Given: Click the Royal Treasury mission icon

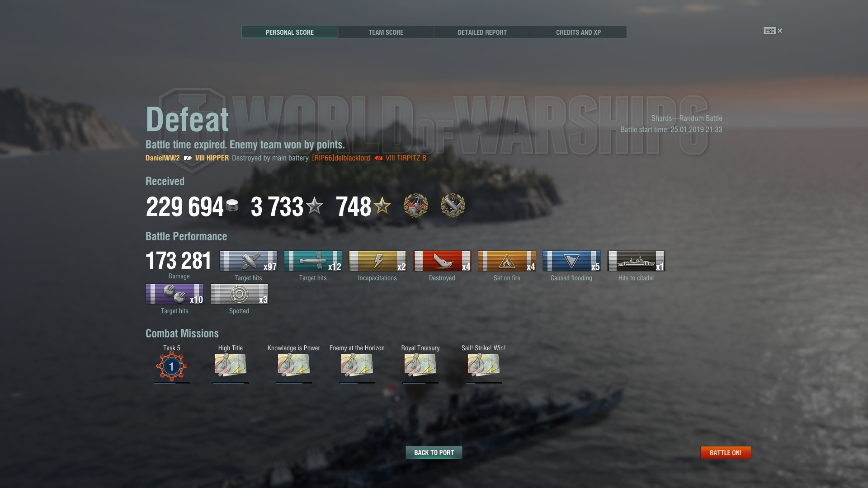Looking at the screenshot, I should click(x=420, y=365).
